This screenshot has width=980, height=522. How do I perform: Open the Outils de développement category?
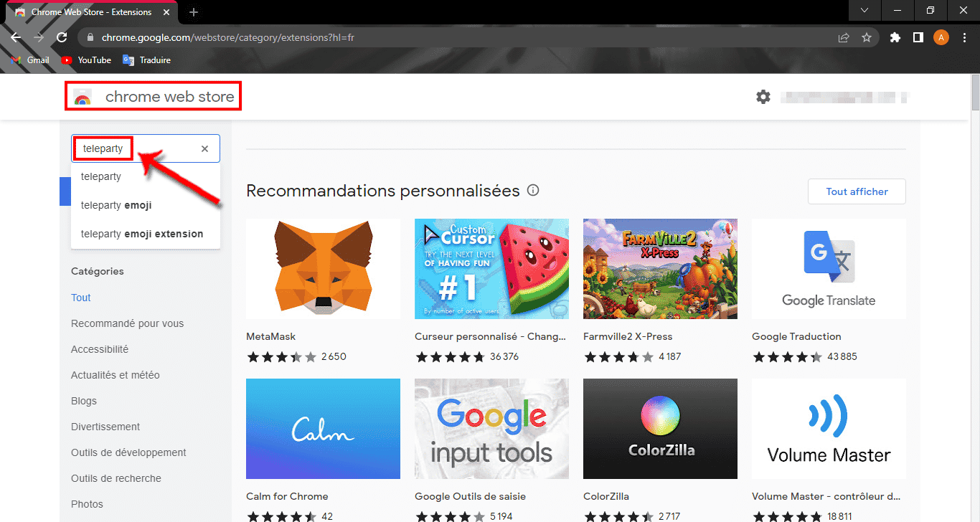click(128, 452)
